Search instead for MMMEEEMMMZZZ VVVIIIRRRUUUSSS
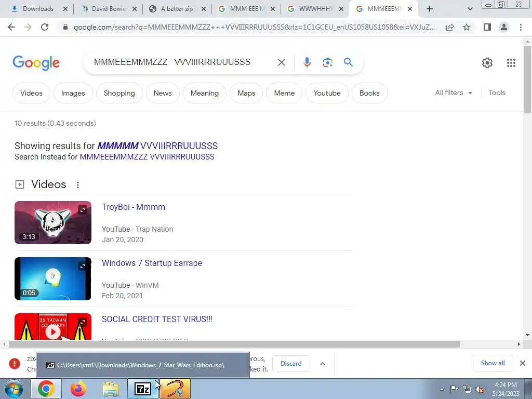532x399 pixels. pyautogui.click(x=147, y=157)
